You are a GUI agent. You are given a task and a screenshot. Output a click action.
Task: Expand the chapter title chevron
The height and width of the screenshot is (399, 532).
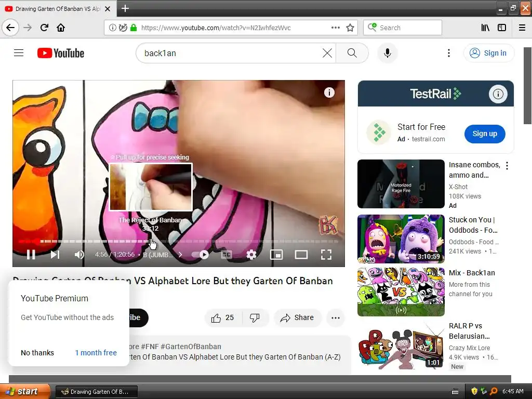(x=180, y=255)
